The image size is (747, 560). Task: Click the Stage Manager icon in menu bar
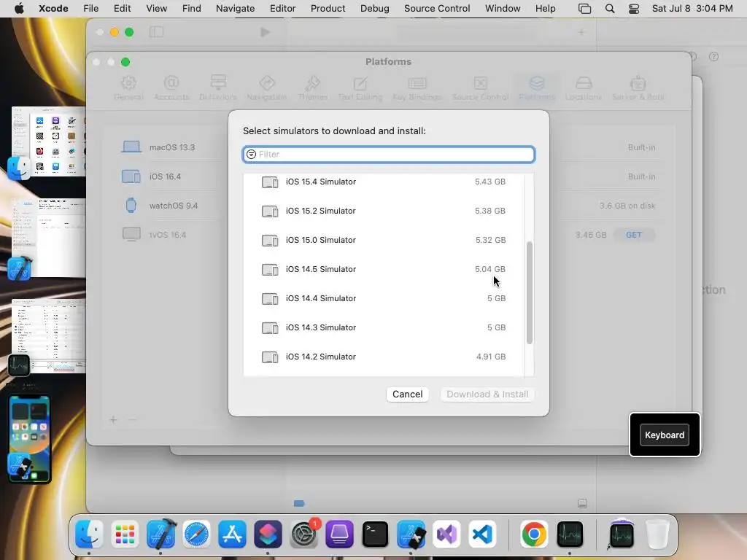click(584, 9)
